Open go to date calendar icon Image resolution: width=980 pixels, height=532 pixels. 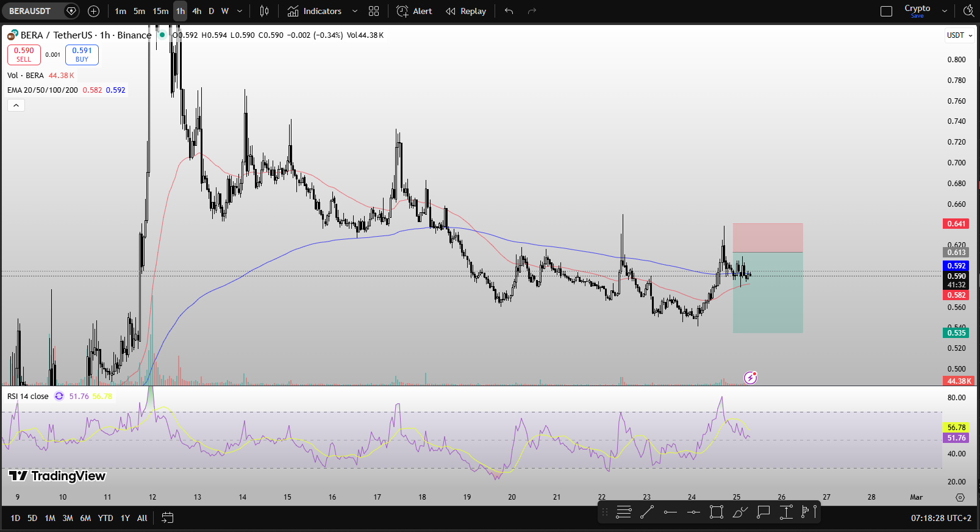168,518
